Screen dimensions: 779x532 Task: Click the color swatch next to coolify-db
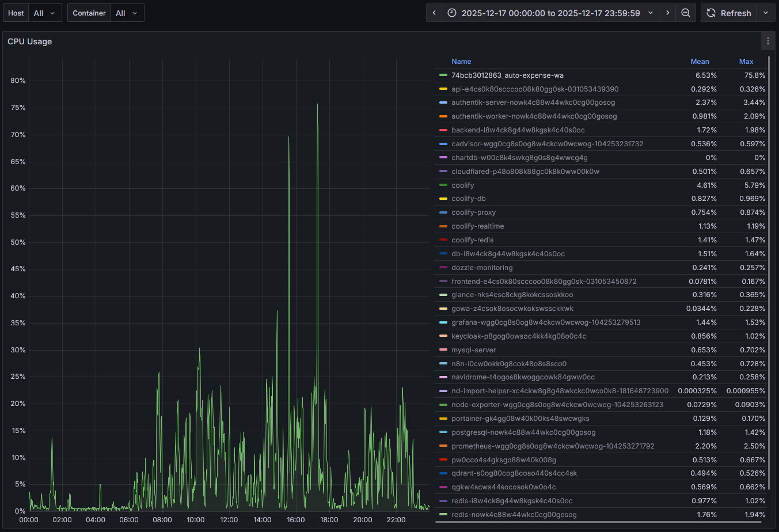pos(443,198)
